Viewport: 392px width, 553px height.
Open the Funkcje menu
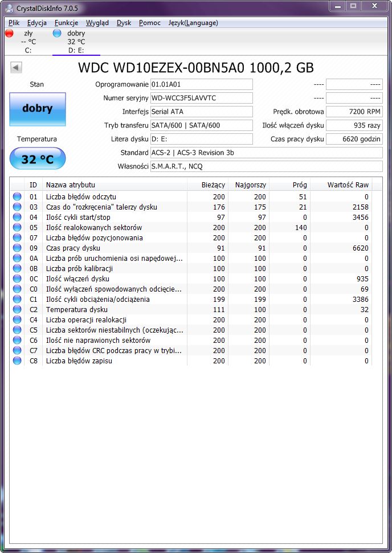pos(66,23)
